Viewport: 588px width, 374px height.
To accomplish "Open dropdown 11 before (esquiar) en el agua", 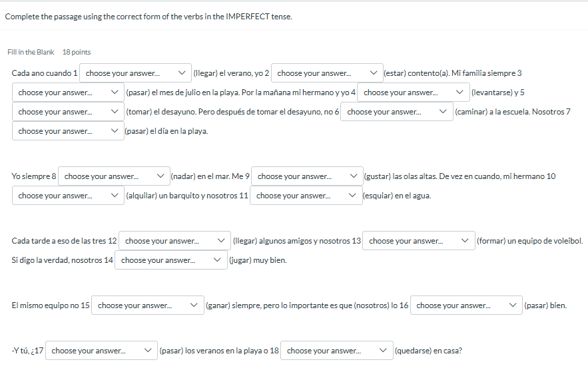I will coord(306,196).
